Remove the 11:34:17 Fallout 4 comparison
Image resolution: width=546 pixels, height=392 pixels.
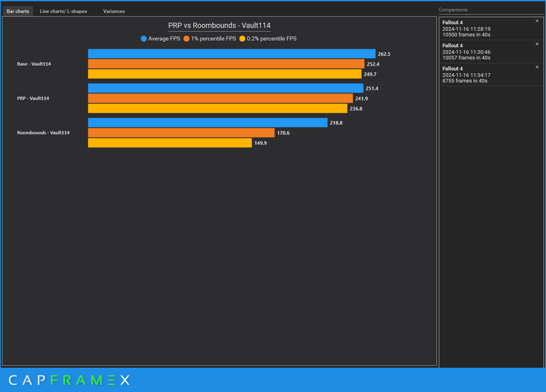[x=537, y=67]
